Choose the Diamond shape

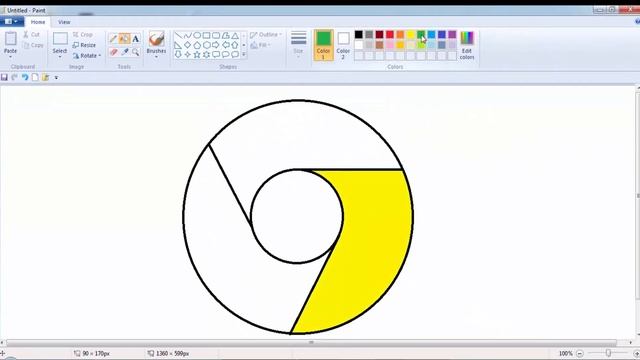pyautogui.click(x=187, y=45)
